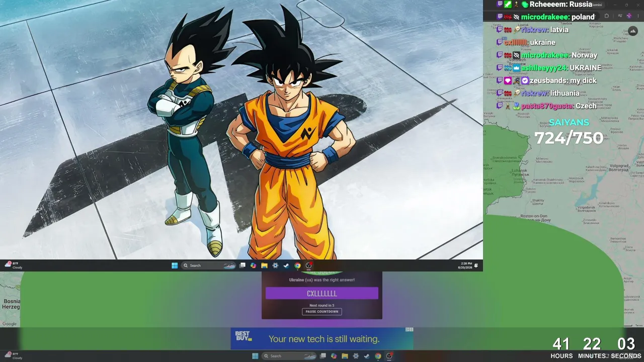Open the weather widget on the bottom-edge taskbar
This screenshot has height=362, width=644.
click(14, 356)
